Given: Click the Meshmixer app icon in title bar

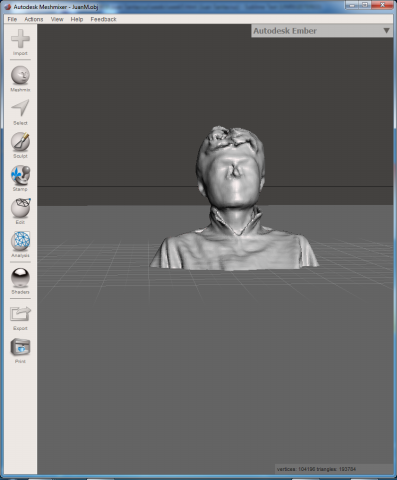Looking at the screenshot, I should click(x=7, y=7).
